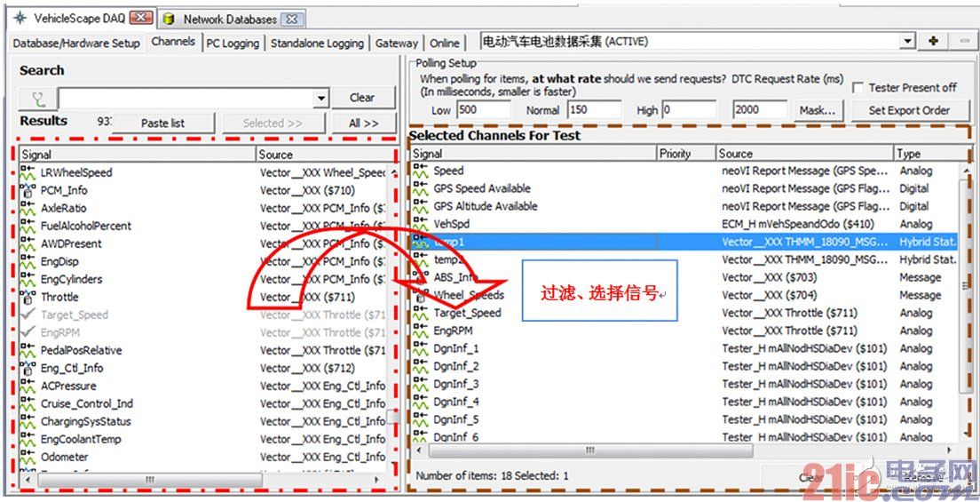Select DgnInf_5 row in selected channels
The image size is (980, 502).
click(x=684, y=418)
